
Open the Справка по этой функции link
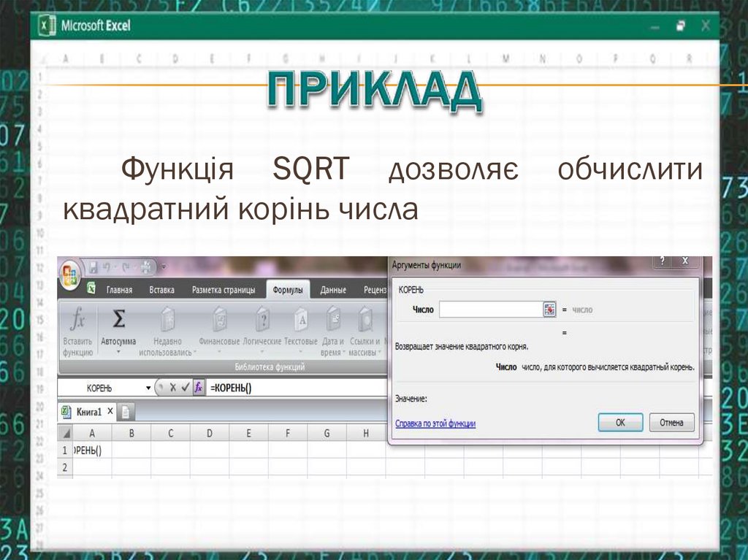click(x=435, y=423)
